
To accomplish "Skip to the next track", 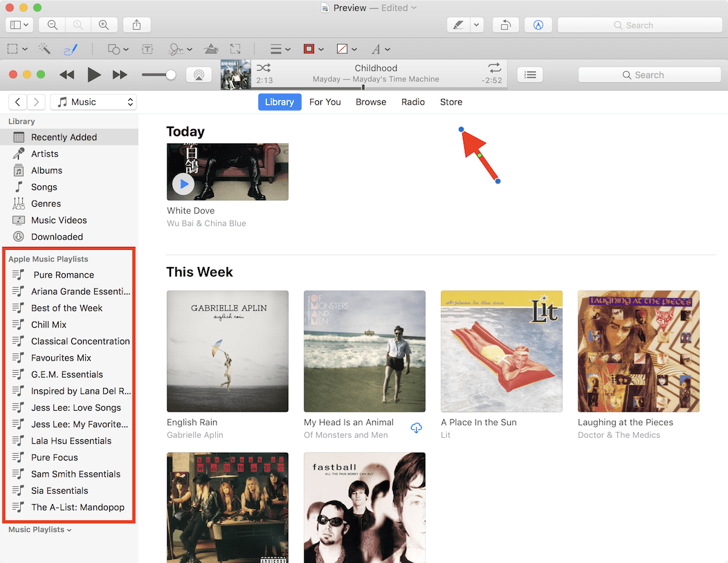I will [x=120, y=75].
